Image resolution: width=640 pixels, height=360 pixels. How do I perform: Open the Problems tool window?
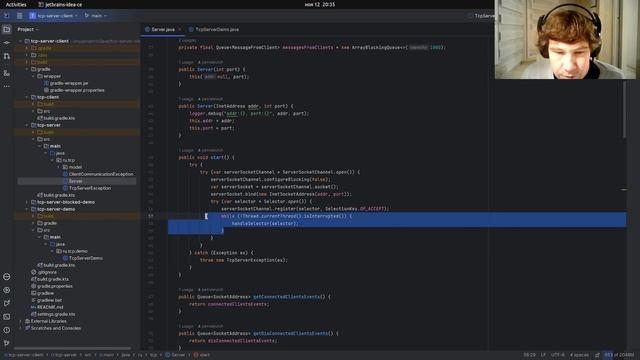pos(7,330)
